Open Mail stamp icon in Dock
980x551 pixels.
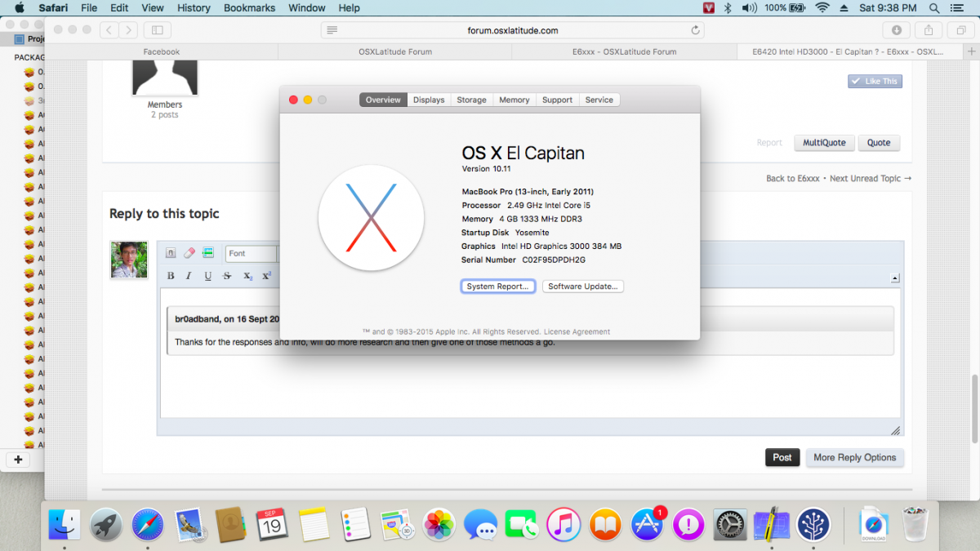pyautogui.click(x=190, y=523)
